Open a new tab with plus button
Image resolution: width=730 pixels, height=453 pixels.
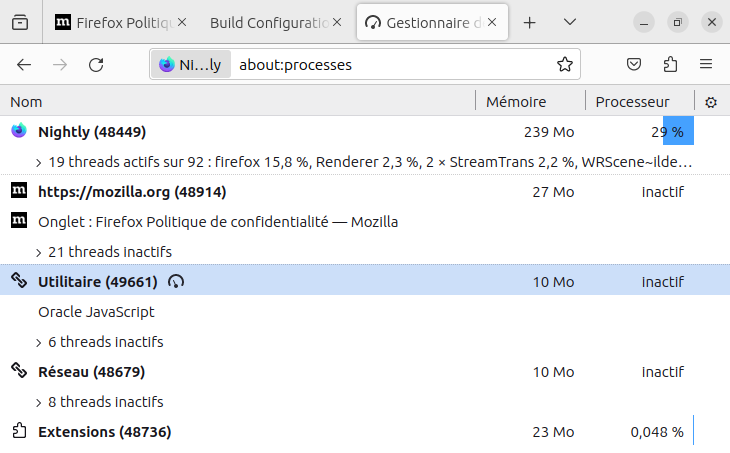pyautogui.click(x=530, y=22)
